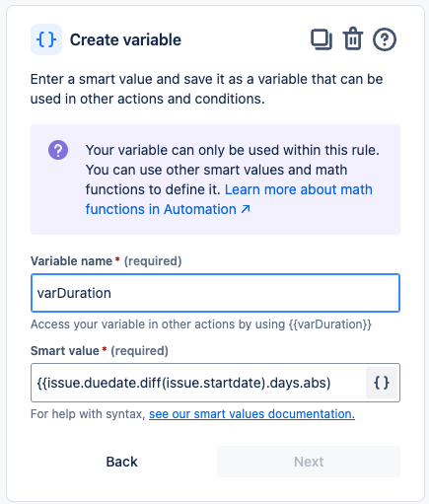The width and height of the screenshot is (429, 504).
Task: Click the purple question mark info icon
Action: tap(58, 150)
